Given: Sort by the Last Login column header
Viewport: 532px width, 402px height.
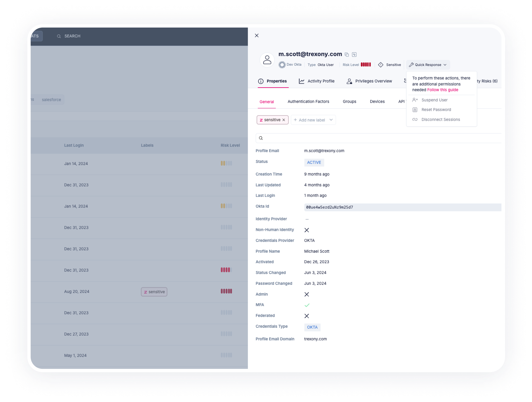Looking at the screenshot, I should point(74,145).
